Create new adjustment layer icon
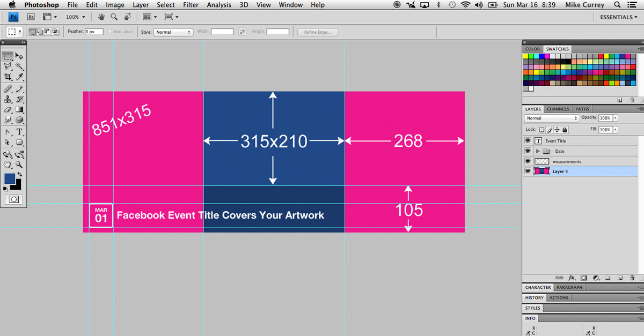Viewport: 644px width, 336px height. click(x=596, y=278)
